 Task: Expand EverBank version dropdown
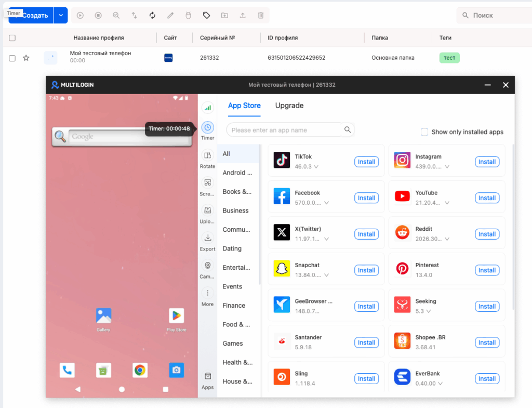pyautogui.click(x=441, y=384)
